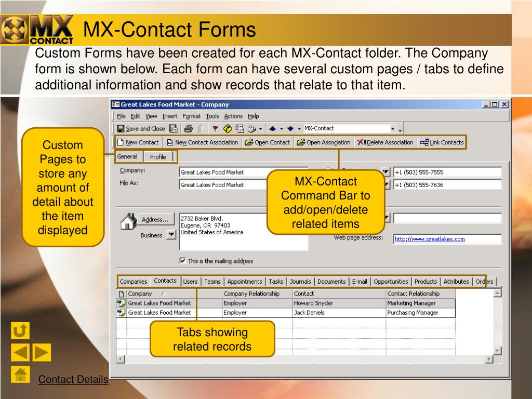The width and height of the screenshot is (532, 399).
Task: Click New Contact Association button
Action: (203, 142)
